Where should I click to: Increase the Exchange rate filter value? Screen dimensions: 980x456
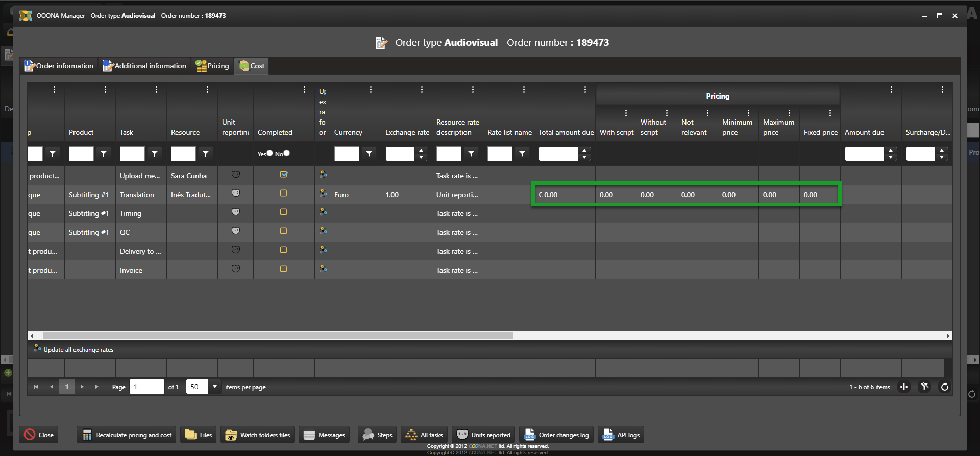(421, 151)
